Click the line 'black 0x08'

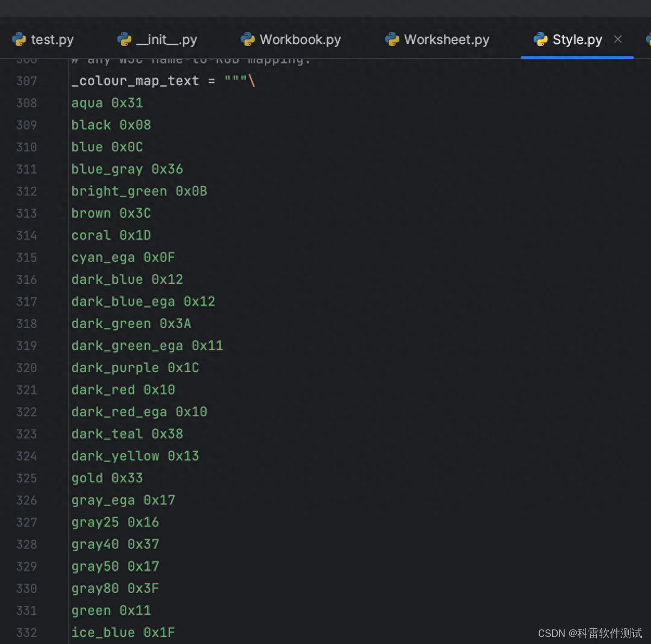[x=111, y=125]
